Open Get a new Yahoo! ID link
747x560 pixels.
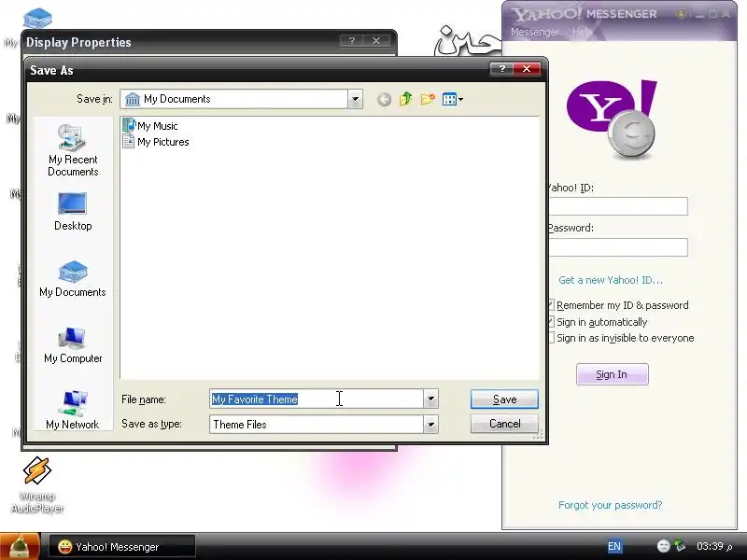(611, 280)
